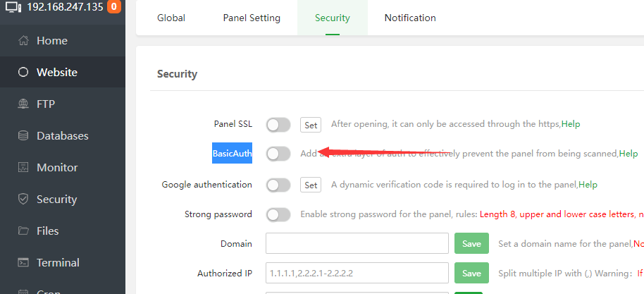Click the FTP globe icon
Screen dimensions: 644x294
[23, 104]
